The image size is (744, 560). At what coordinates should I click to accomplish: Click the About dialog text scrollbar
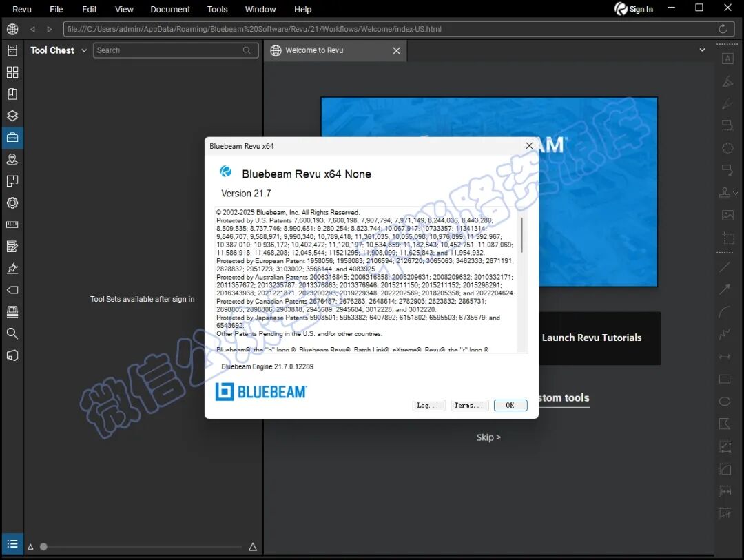pyautogui.click(x=522, y=235)
